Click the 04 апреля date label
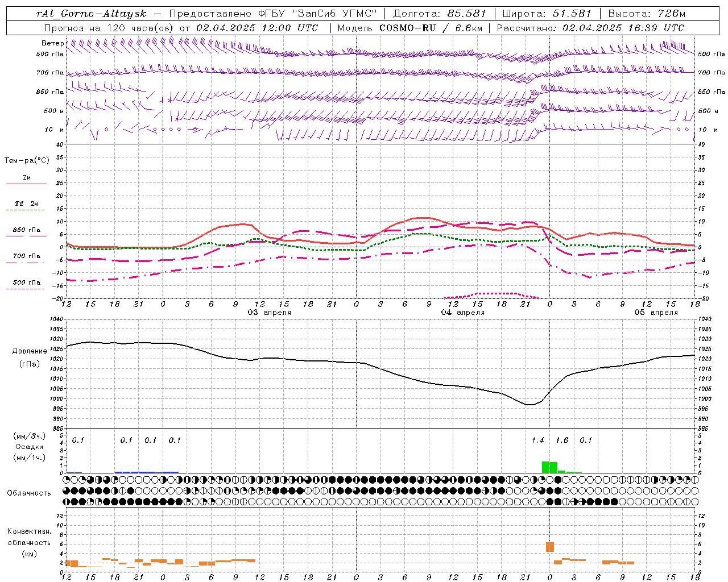Screen dimensions: 728x582 tap(463, 313)
